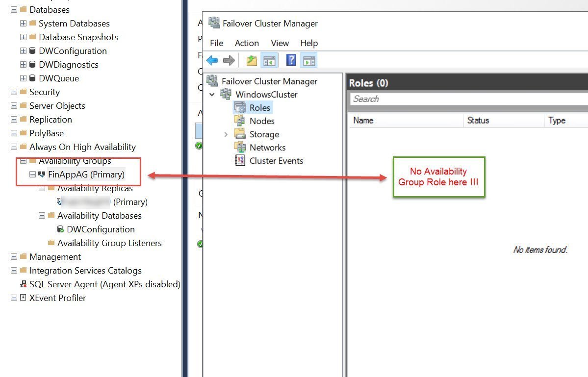588x377 pixels.
Task: Click the DWConfiguration database cylinder icon under Databases
Action: click(x=33, y=50)
